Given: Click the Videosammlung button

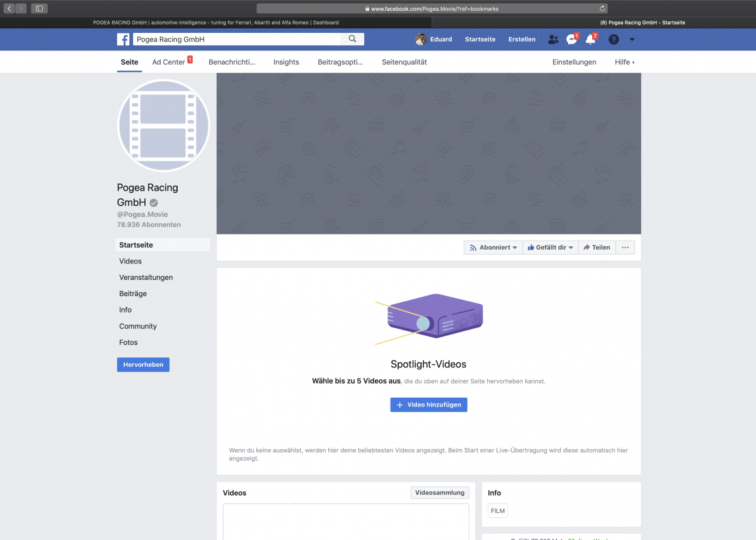Looking at the screenshot, I should pyautogui.click(x=440, y=493).
